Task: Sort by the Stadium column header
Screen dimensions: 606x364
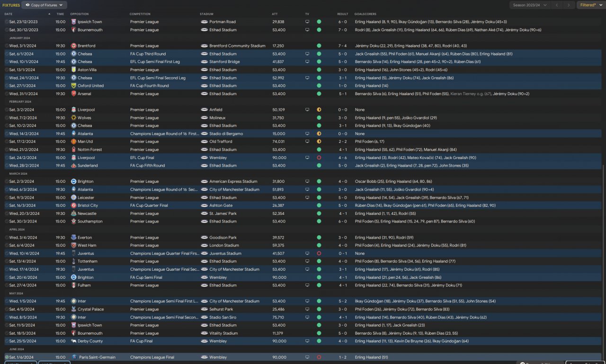Action: [206, 14]
